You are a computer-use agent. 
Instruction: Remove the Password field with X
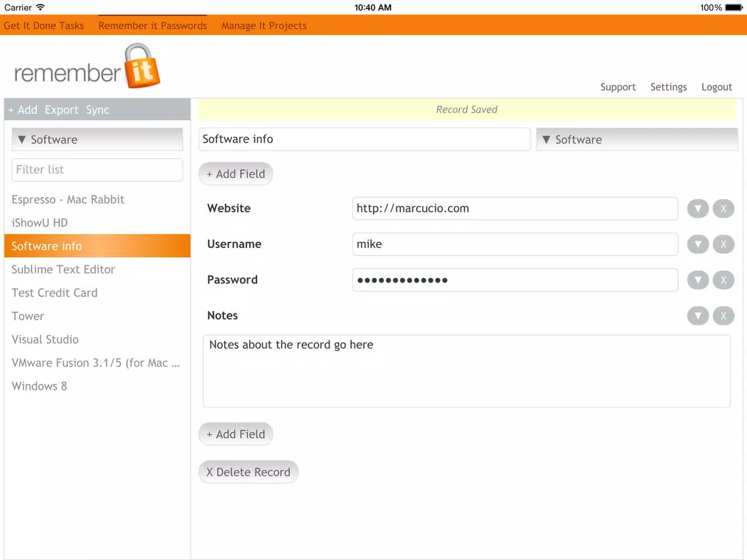(x=723, y=280)
